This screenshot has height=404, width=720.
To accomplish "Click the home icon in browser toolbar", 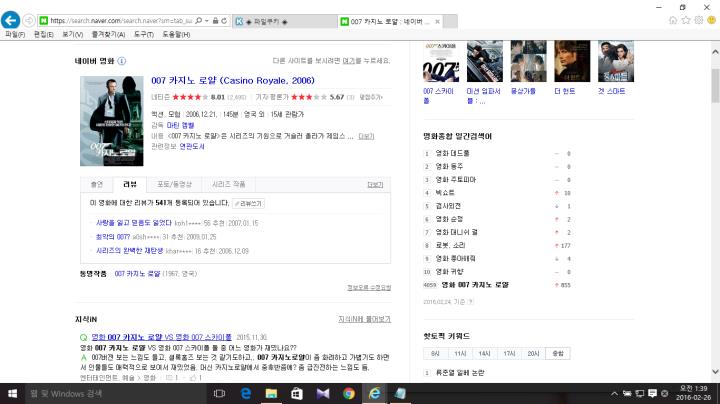I will tap(673, 20).
